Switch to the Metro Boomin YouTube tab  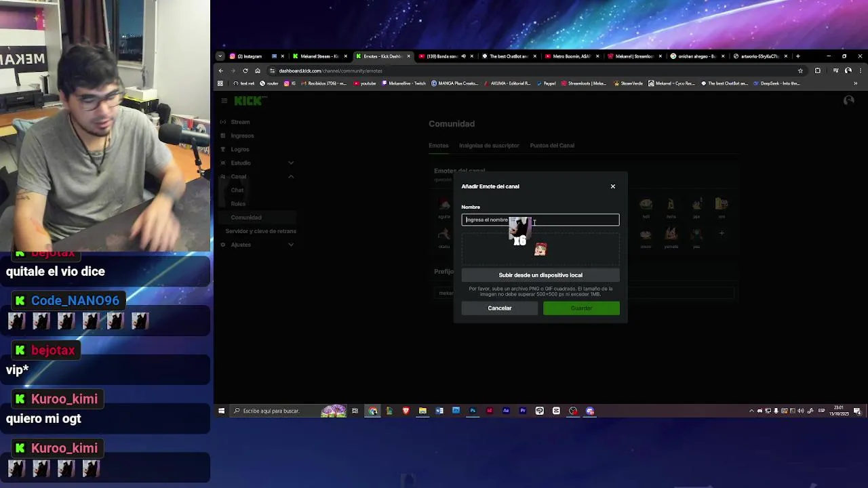tap(572, 56)
